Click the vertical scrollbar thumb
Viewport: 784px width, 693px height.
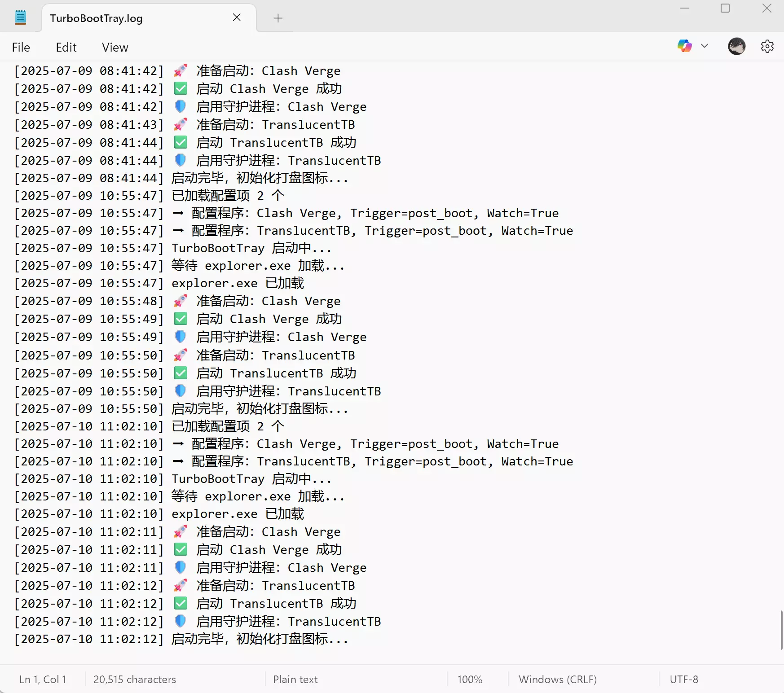781,630
